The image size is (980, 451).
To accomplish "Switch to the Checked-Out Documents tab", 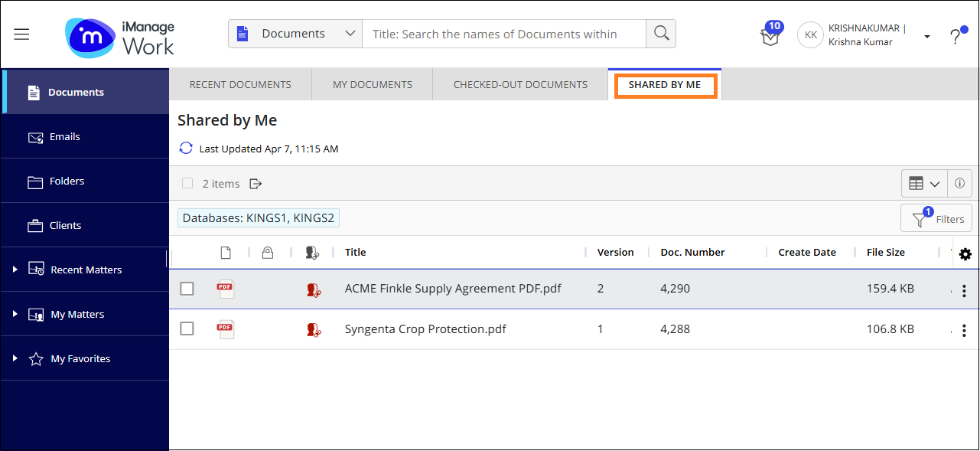I will pos(520,84).
